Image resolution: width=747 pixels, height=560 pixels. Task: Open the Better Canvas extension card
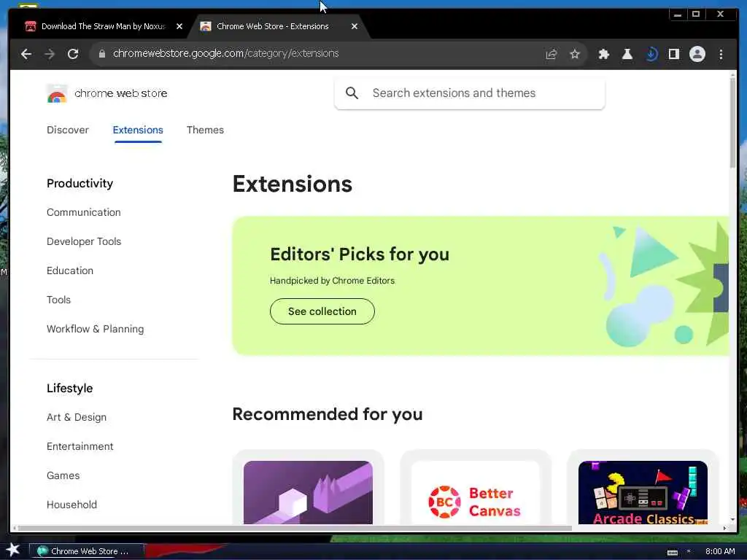[475, 489]
